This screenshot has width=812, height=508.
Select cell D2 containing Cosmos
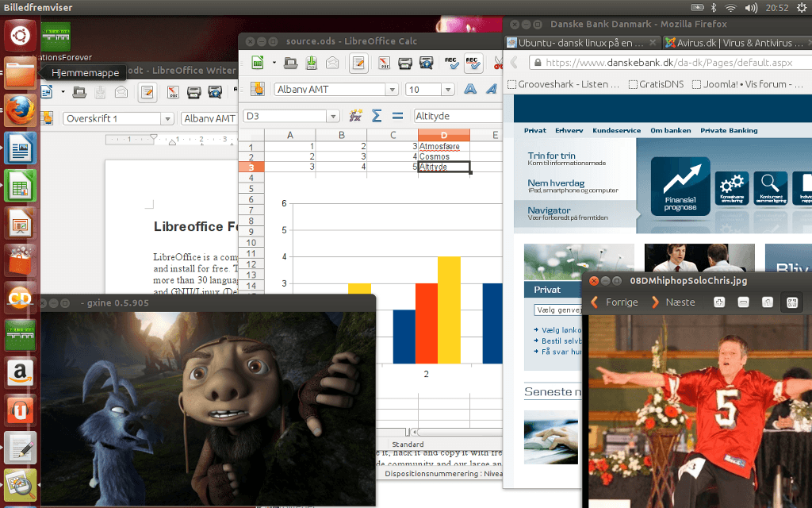tap(444, 156)
